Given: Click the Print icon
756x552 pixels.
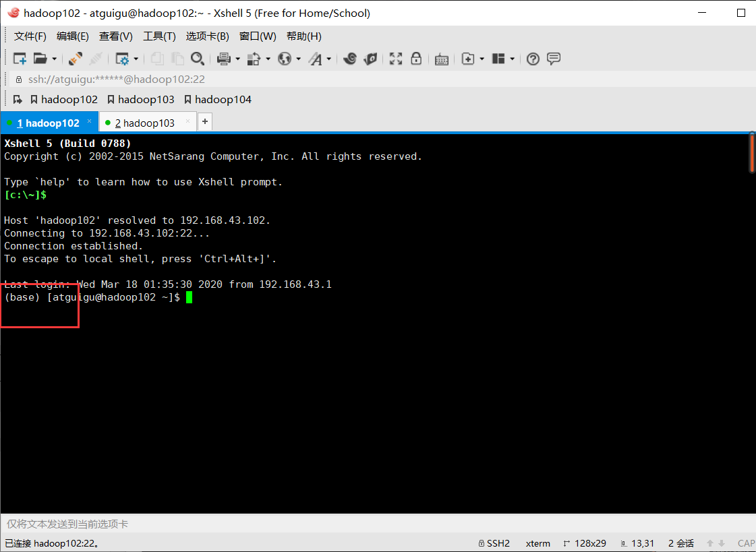Looking at the screenshot, I should (223, 59).
